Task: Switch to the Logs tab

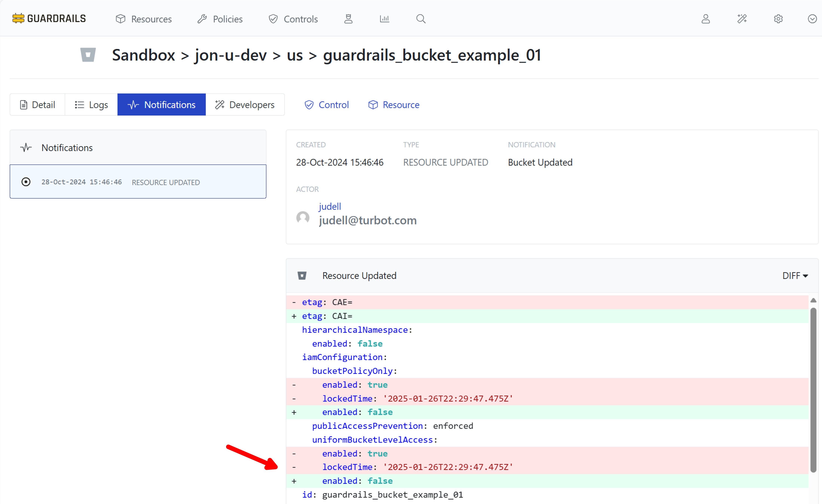Action: 91,105
